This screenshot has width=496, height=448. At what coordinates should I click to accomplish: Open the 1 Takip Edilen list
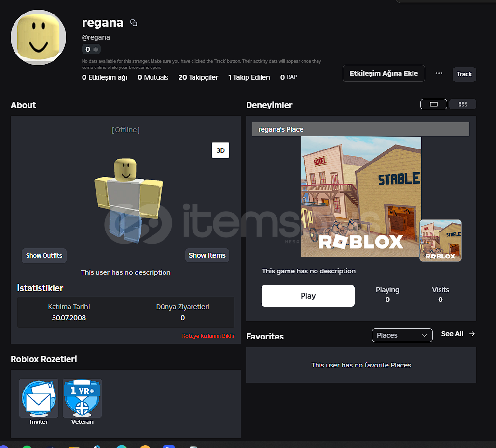pos(249,77)
